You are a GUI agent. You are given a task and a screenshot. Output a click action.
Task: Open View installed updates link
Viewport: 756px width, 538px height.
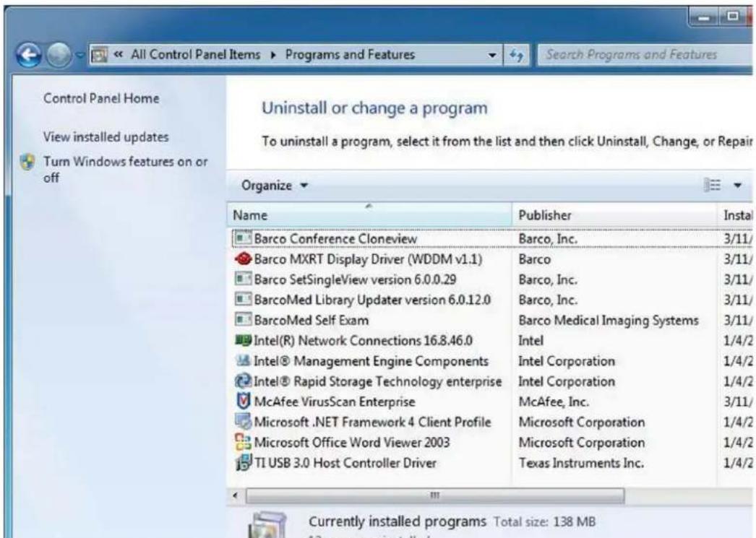point(106,136)
